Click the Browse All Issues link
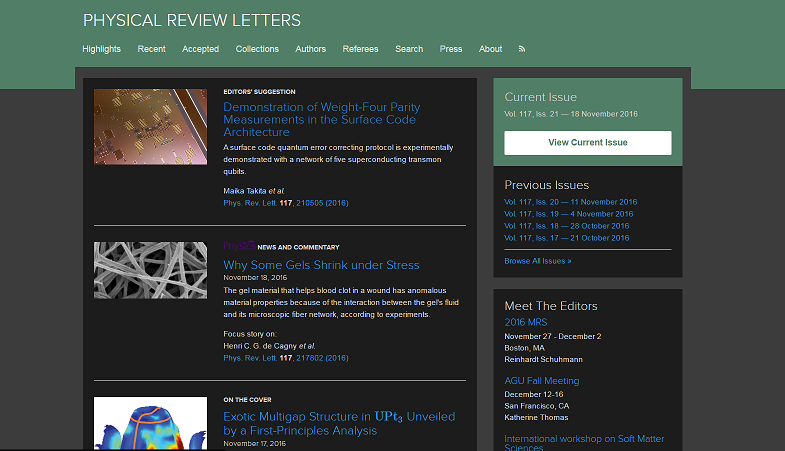785x451 pixels. coord(538,261)
